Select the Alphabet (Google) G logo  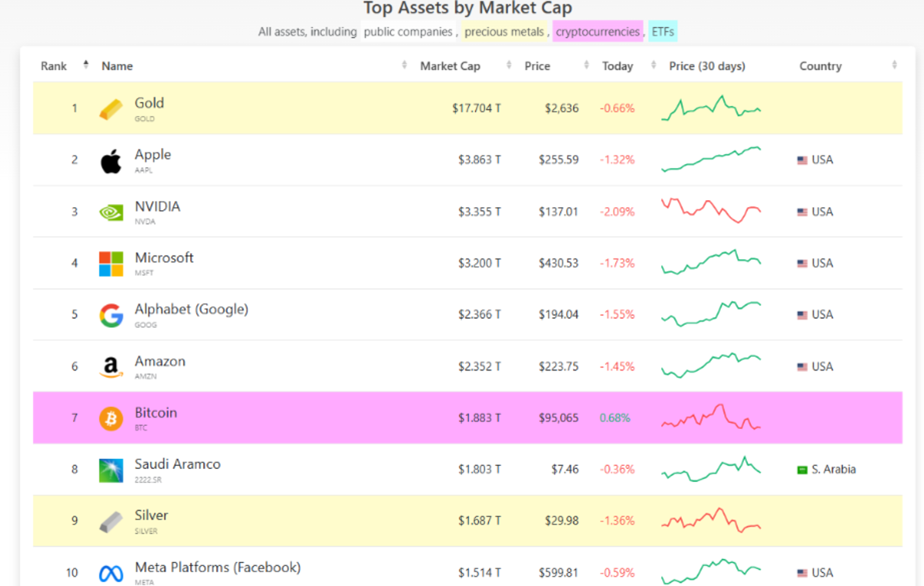pyautogui.click(x=110, y=314)
